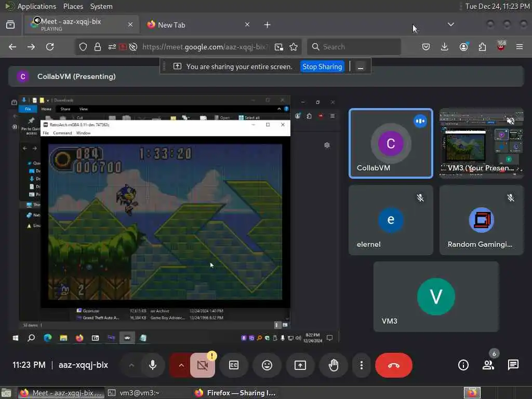Reload the current Meet page

click(x=50, y=47)
